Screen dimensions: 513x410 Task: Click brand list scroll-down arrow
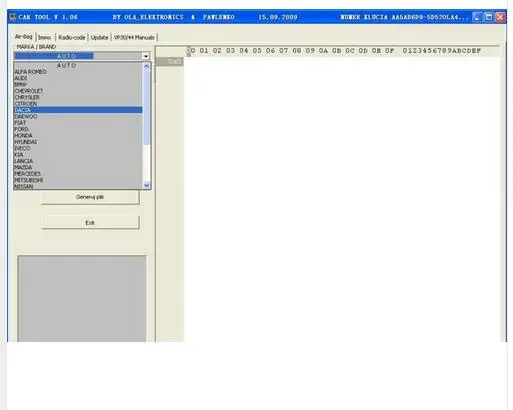click(x=146, y=185)
